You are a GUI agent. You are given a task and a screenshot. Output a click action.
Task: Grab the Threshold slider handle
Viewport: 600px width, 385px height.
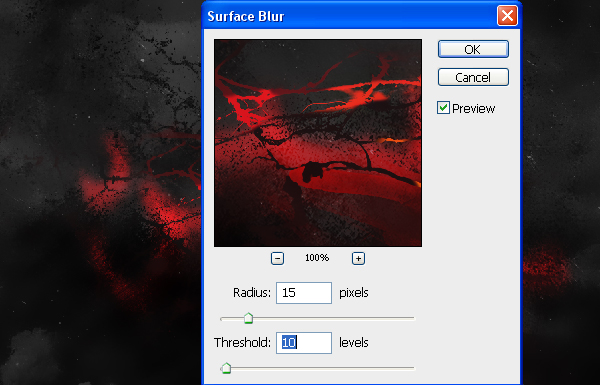tap(227, 368)
